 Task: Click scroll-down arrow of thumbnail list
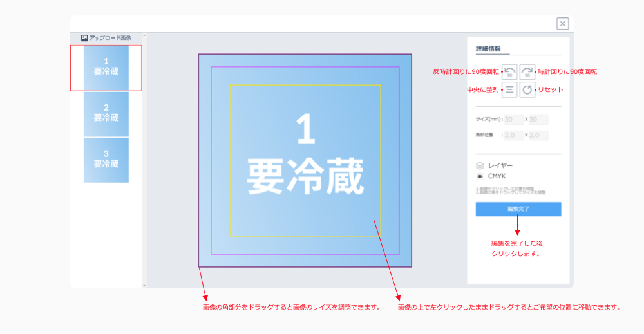pos(144,285)
